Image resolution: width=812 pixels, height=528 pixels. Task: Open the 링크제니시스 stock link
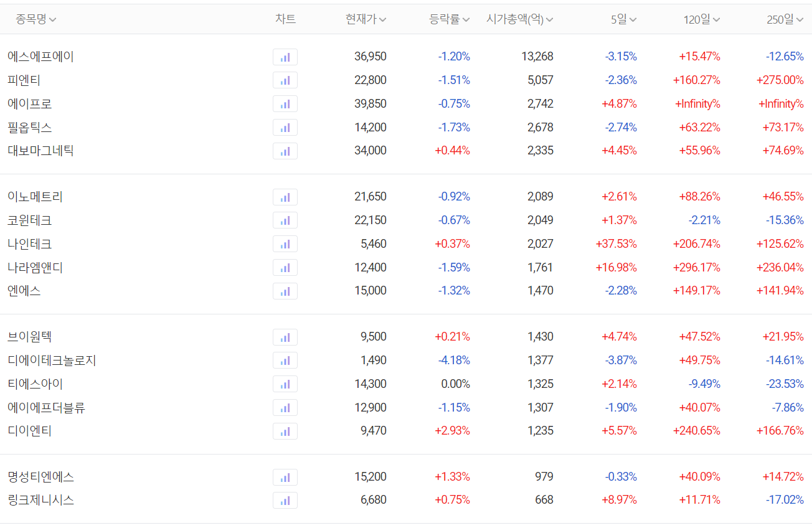(x=41, y=500)
